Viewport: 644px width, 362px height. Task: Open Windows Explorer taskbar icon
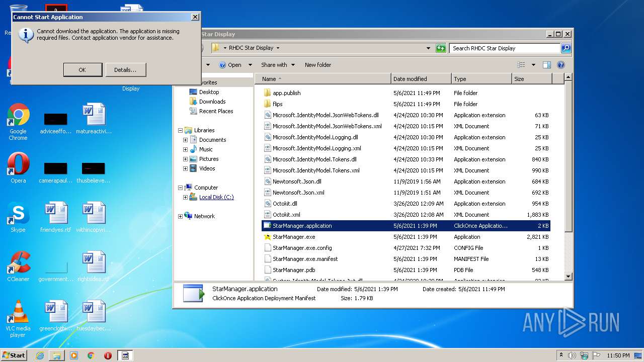pos(57,355)
